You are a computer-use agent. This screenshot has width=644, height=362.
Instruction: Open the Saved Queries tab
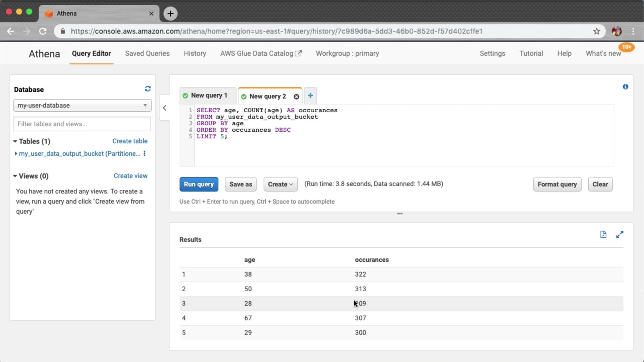pyautogui.click(x=147, y=54)
